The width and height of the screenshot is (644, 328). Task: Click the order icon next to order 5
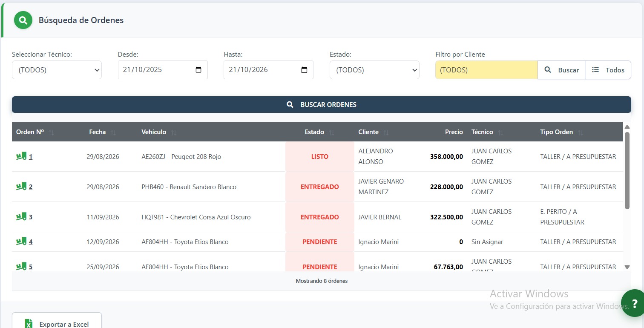click(x=21, y=267)
